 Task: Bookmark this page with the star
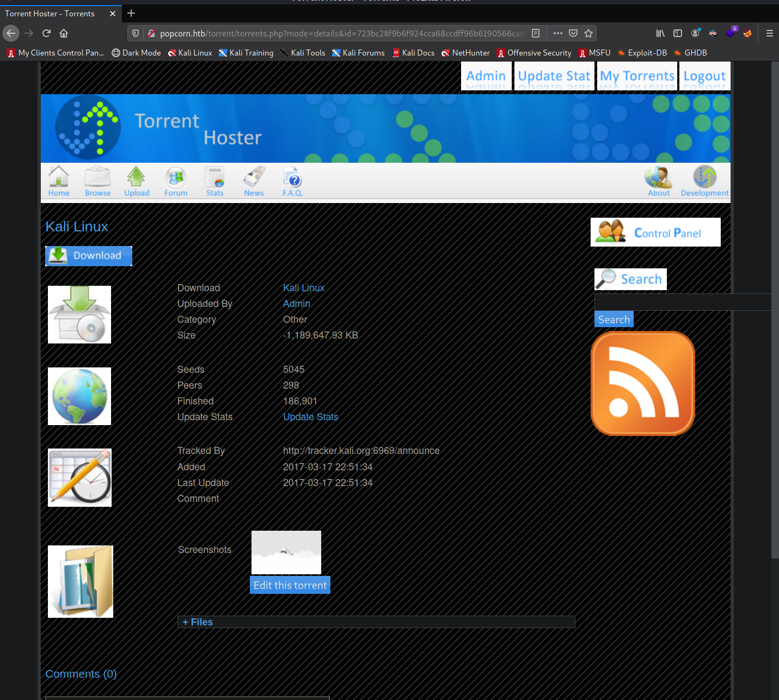pyautogui.click(x=588, y=33)
